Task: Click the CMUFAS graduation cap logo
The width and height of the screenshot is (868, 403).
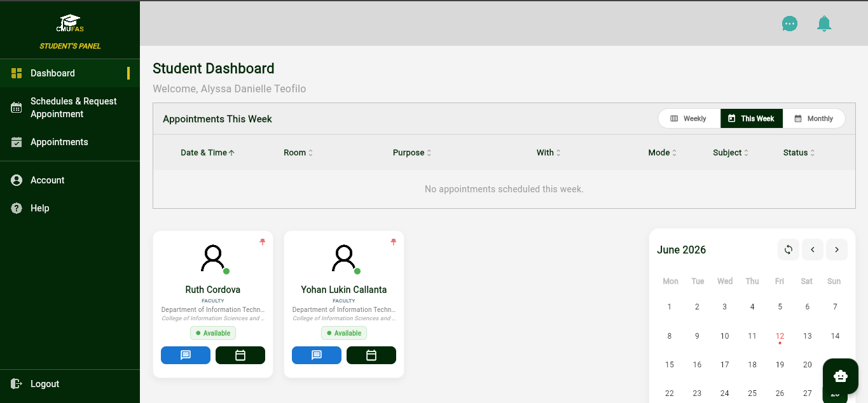Action: pyautogui.click(x=69, y=24)
